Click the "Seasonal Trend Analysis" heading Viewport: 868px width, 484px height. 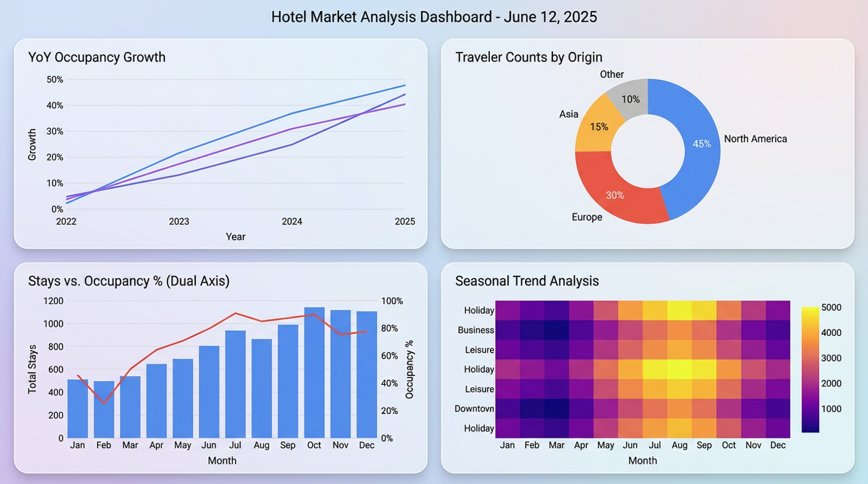(x=527, y=281)
